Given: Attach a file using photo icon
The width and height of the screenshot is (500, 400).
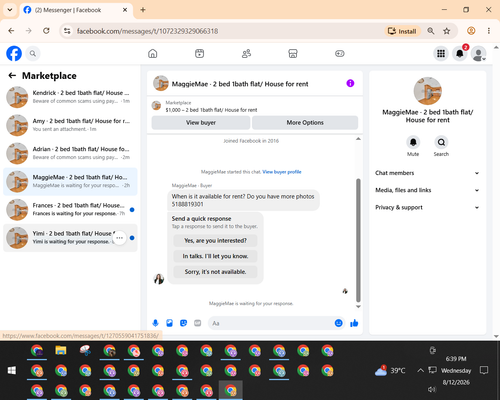Looking at the screenshot, I should 169,323.
